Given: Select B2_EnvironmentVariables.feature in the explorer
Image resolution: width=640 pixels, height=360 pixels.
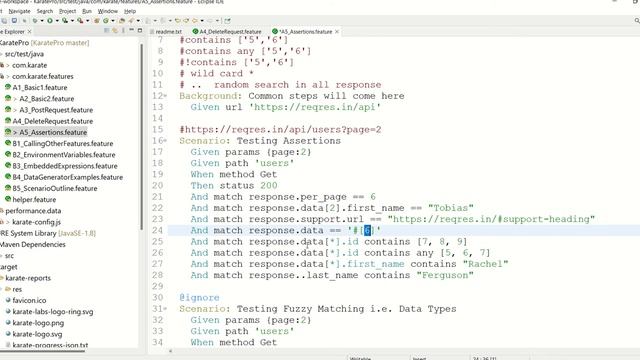Looking at the screenshot, I should [x=64, y=155].
